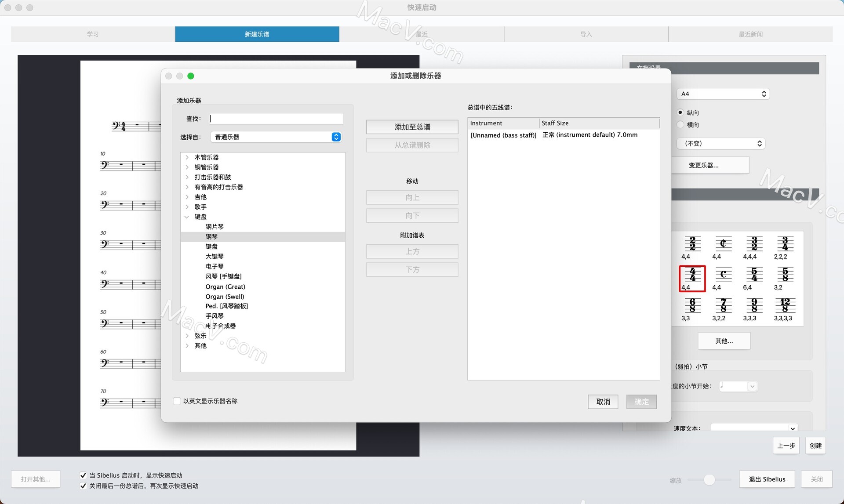
Task: Select the [Unnamed (bass staff)] row
Action: coord(564,135)
